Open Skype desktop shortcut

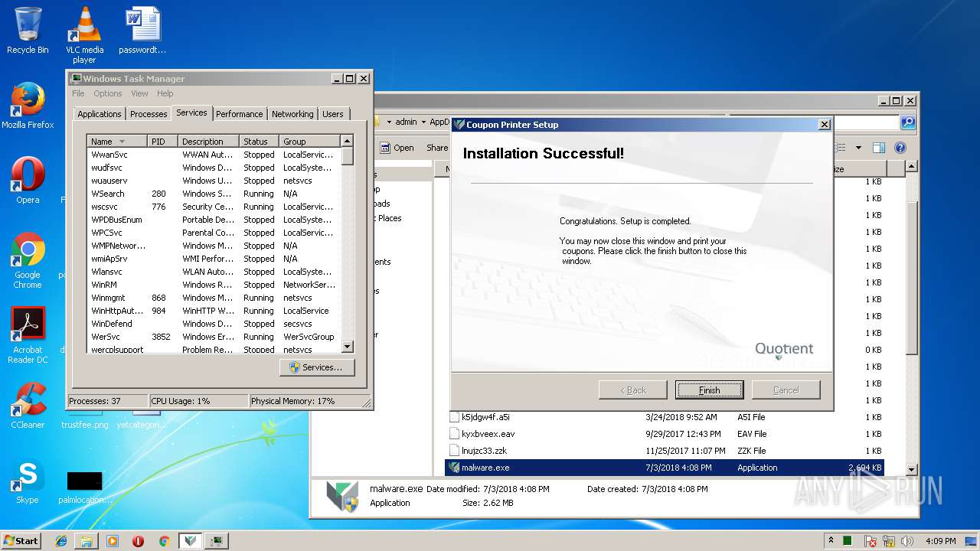28,481
